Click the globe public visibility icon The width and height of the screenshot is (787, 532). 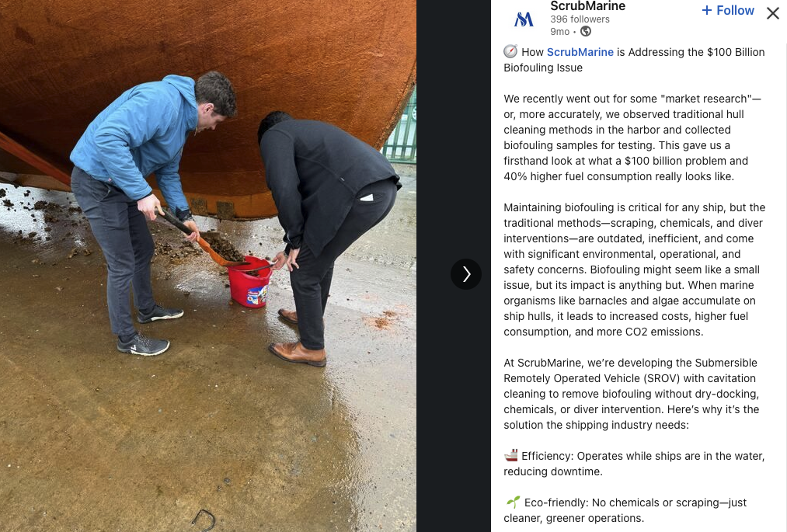[586, 32]
